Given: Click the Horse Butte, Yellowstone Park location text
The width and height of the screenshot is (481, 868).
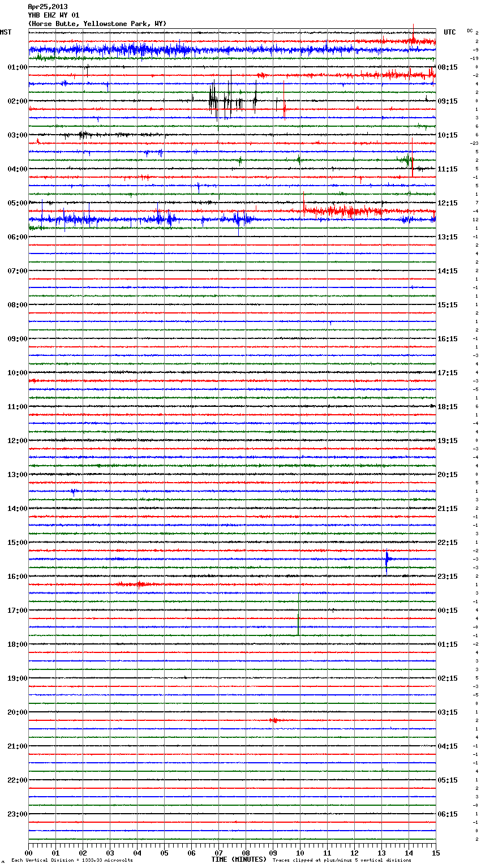Looking at the screenshot, I should (x=97, y=24).
